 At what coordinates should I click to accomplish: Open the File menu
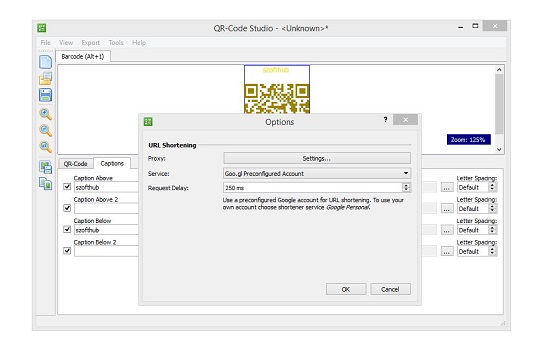45,42
